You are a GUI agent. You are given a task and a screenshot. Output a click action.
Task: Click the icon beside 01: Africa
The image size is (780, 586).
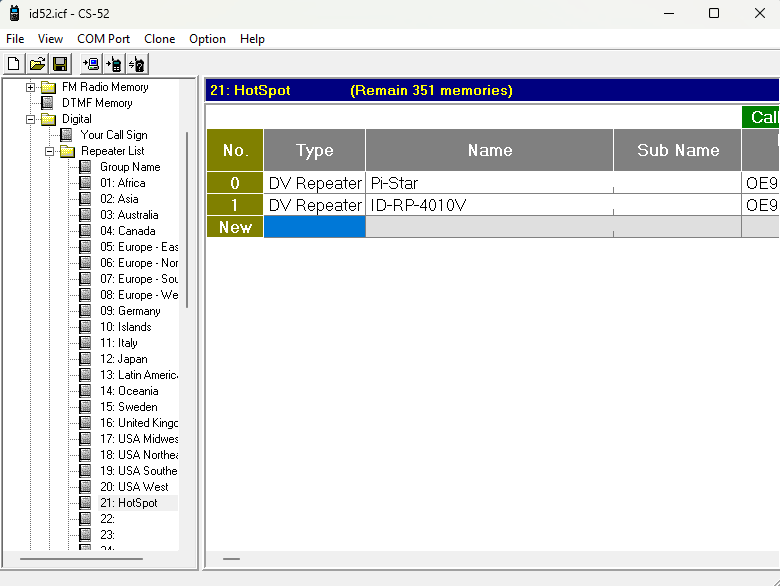86,183
